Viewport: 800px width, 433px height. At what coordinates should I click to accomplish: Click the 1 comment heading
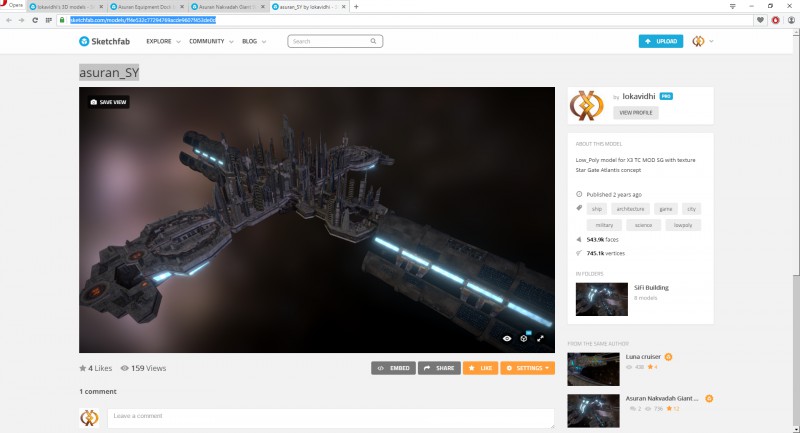point(98,392)
